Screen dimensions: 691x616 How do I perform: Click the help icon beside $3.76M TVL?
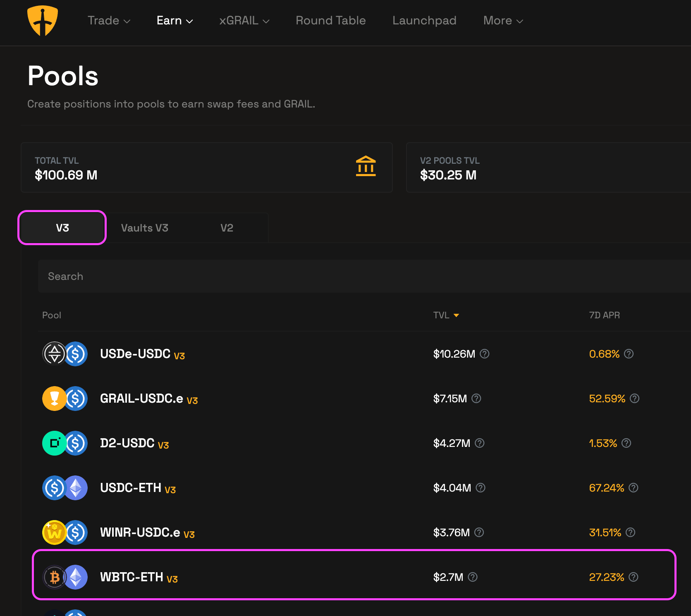coord(479,532)
